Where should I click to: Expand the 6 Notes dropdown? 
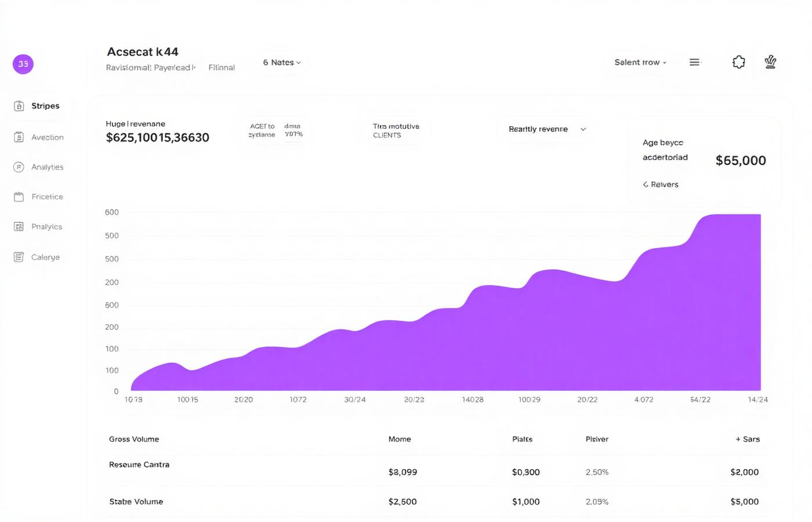282,62
